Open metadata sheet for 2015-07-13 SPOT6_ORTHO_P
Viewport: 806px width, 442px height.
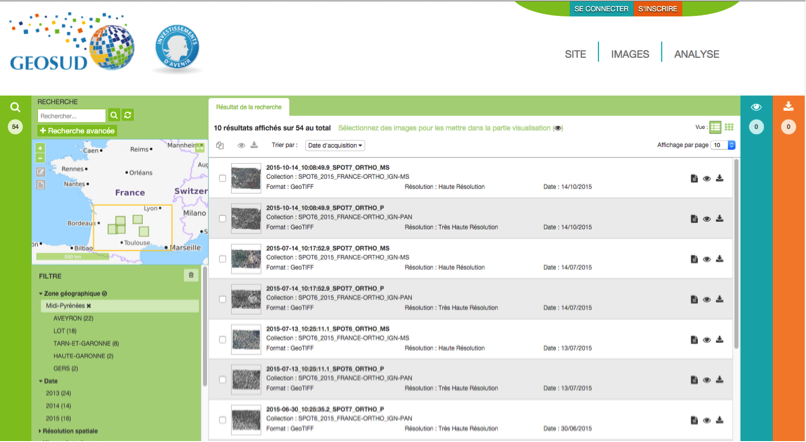click(x=694, y=380)
